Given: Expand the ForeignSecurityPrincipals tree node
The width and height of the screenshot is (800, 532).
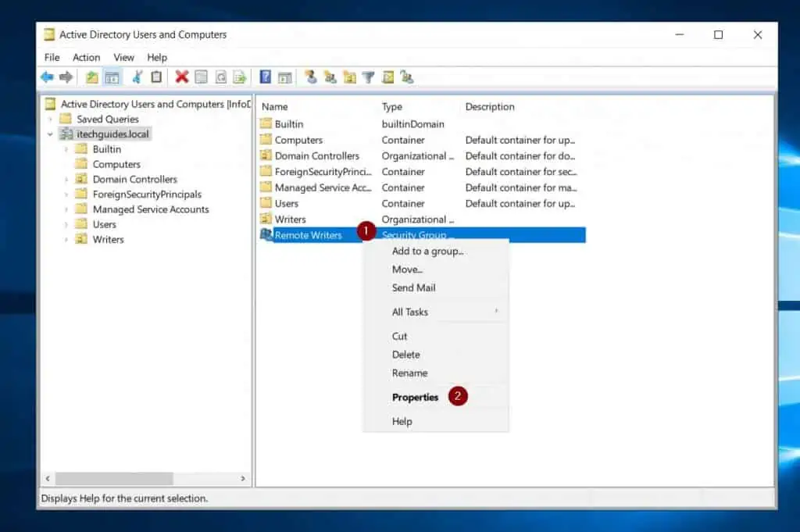Looking at the screenshot, I should 66,195.
